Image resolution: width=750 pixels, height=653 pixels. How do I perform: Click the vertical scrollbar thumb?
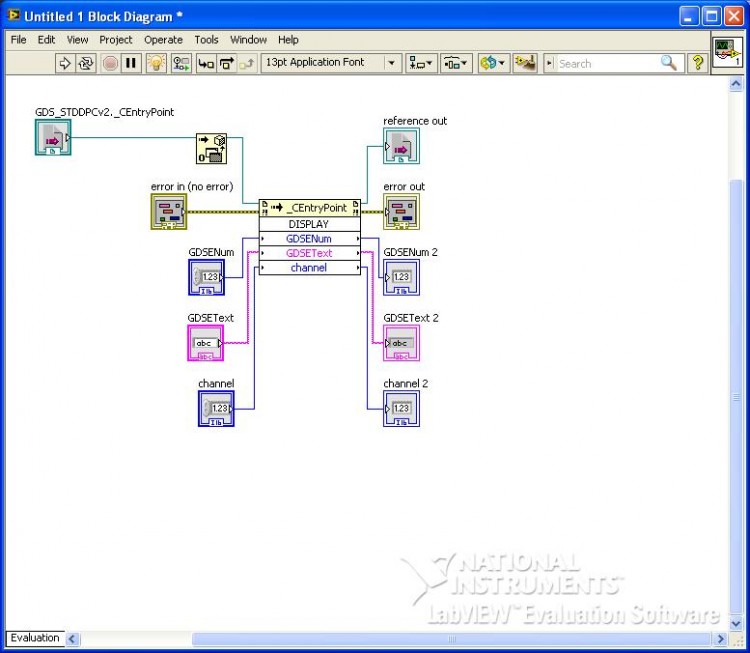[736, 396]
